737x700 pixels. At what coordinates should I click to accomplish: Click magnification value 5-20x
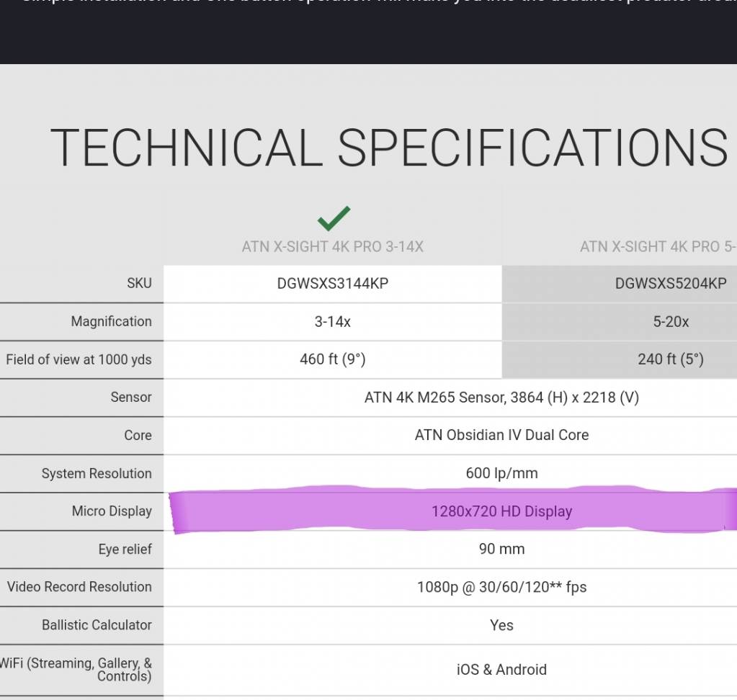click(x=671, y=322)
